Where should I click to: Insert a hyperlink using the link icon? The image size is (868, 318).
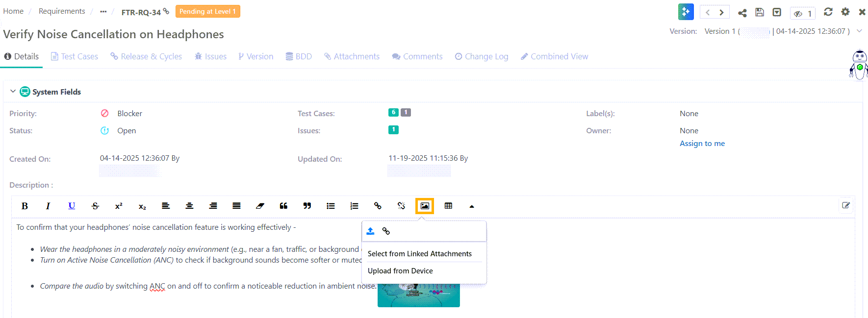pos(378,206)
